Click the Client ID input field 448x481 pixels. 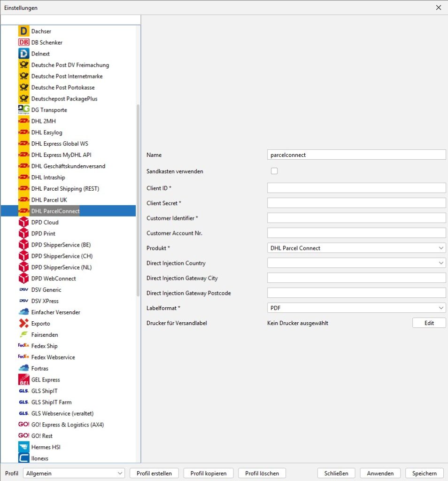356,188
